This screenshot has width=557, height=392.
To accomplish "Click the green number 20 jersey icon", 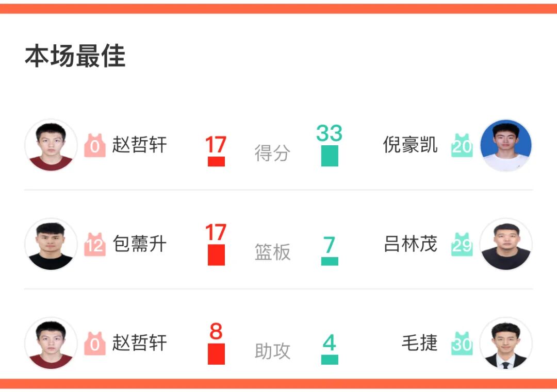I will pyautogui.click(x=462, y=146).
